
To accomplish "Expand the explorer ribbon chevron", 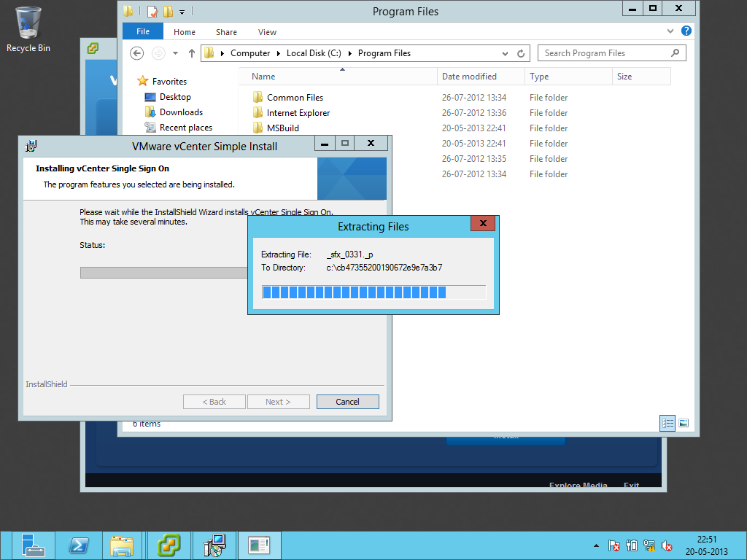I will [x=670, y=31].
